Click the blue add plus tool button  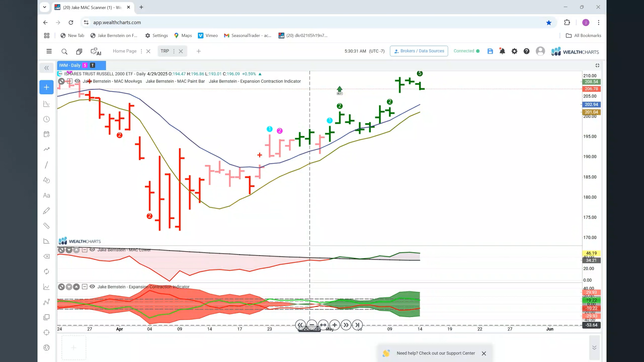click(46, 87)
